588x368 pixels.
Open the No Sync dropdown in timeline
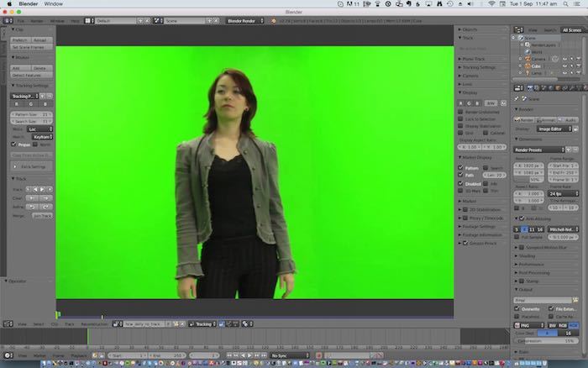(290, 355)
